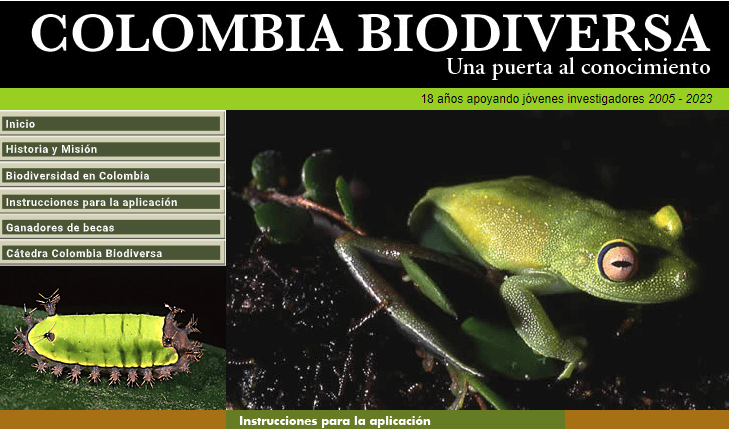The image size is (729, 429).
Task: Select Biodiversidad en Colombia in sidebar
Action: click(111, 176)
